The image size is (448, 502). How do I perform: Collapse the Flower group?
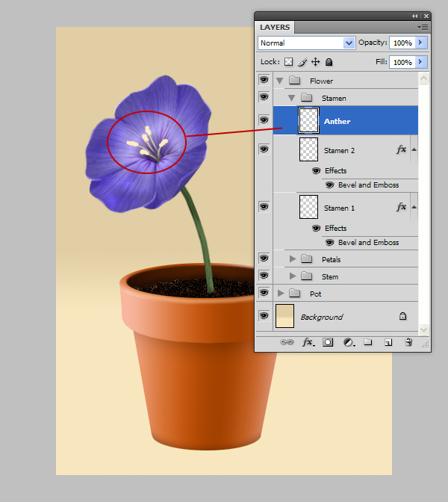point(280,81)
